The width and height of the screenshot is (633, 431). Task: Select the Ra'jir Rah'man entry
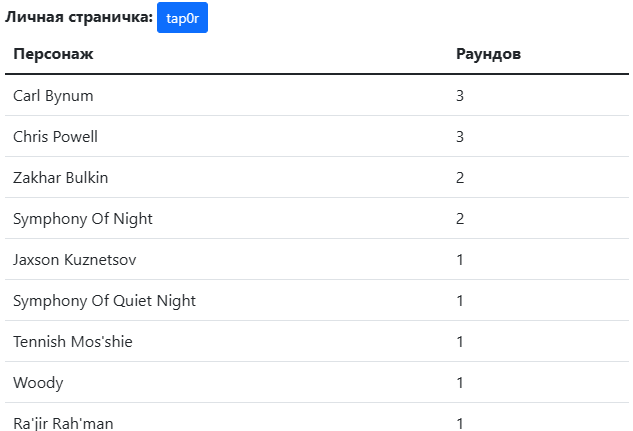click(63, 423)
